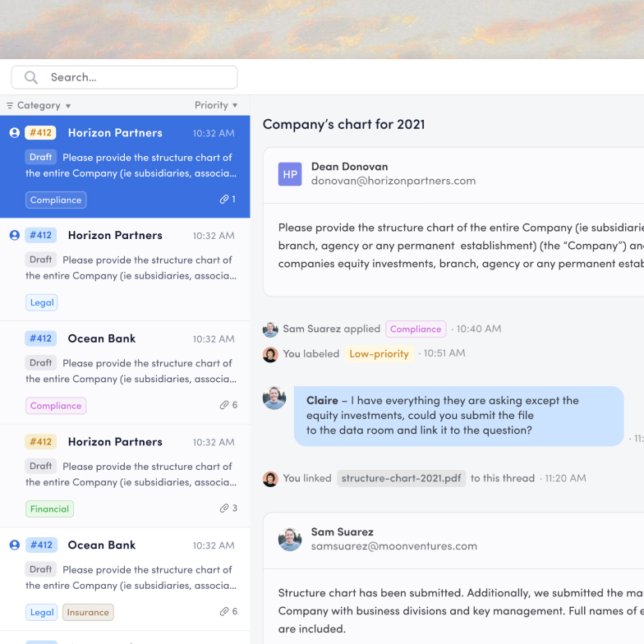This screenshot has width=644, height=644.
Task: Click attachment paperclip on first Horizon Partners item
Action: coord(223,200)
